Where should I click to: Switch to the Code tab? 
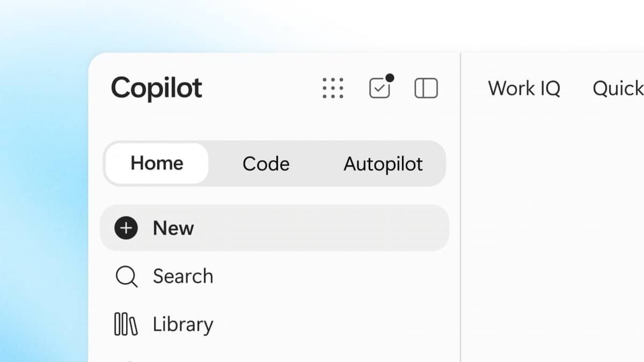pos(266,164)
